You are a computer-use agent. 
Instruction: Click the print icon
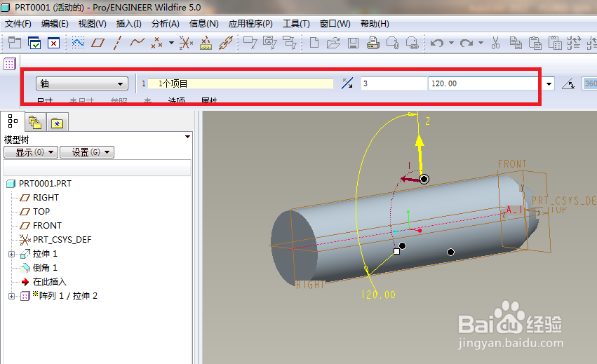[x=373, y=43]
